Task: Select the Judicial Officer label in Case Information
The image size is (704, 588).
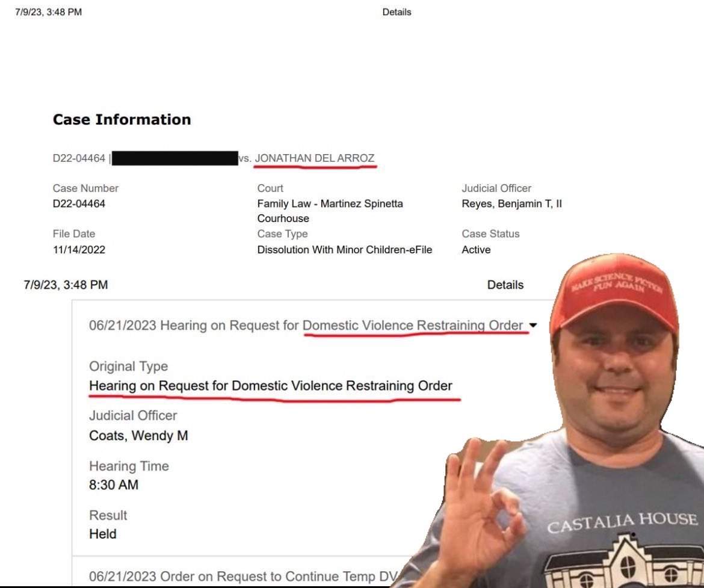Action: point(496,188)
